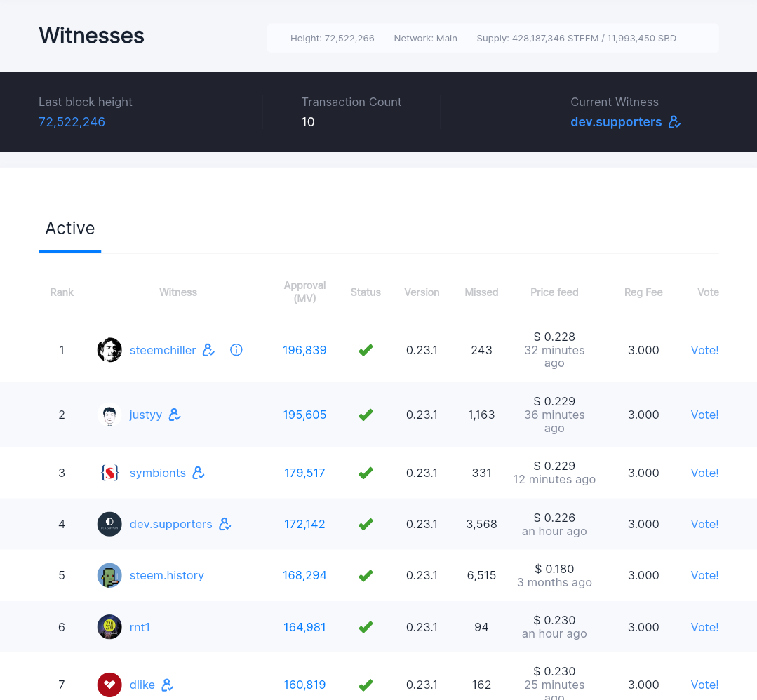The height and width of the screenshot is (700, 757).
Task: Click the Missed column header
Action: pos(481,292)
